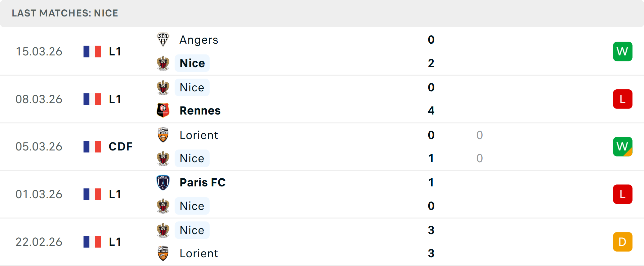Click the Last Matches: Nice header
Screen dimensions: 644x266
[65, 13]
